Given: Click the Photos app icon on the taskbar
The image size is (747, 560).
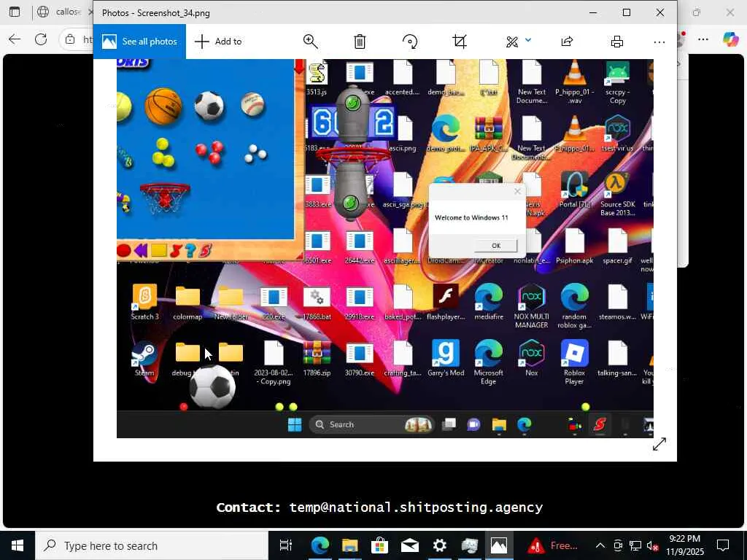Looking at the screenshot, I should [499, 545].
